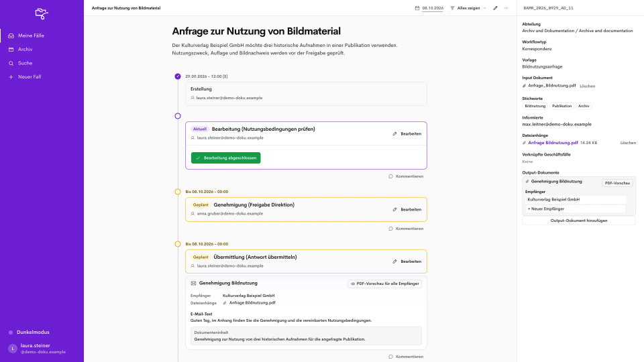The width and height of the screenshot is (644, 362).
Task: Click user icon in Erstellung card
Action: tap(193, 98)
